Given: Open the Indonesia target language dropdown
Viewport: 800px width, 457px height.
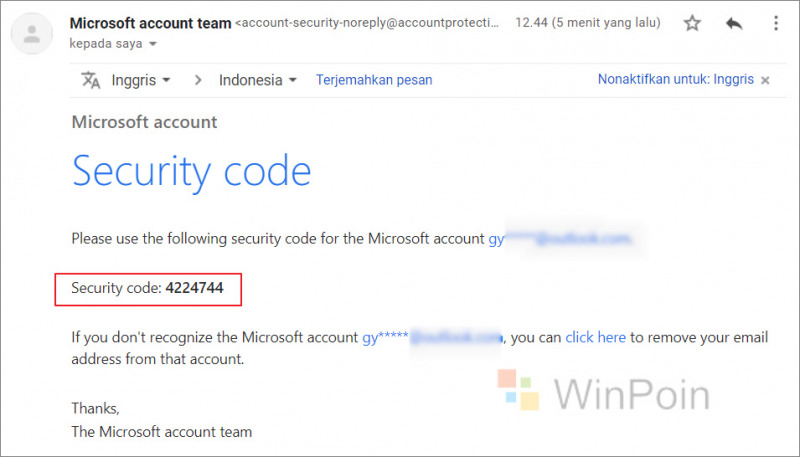Looking at the screenshot, I should 258,80.
